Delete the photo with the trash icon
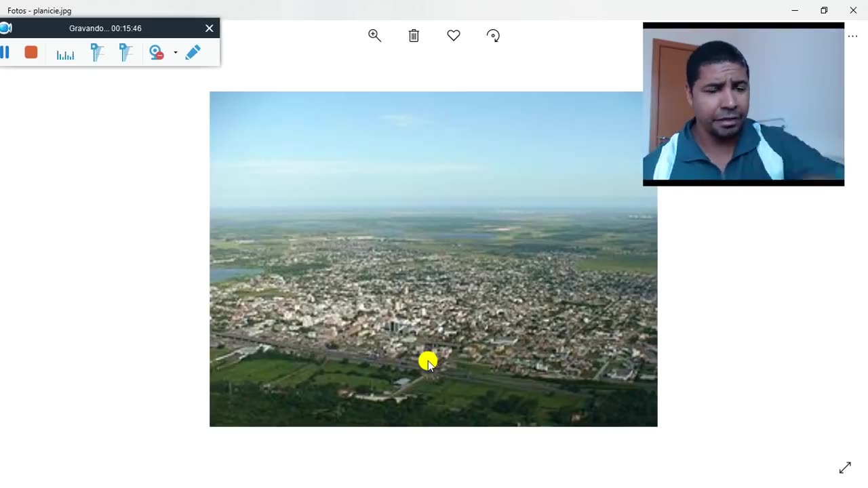 click(x=414, y=36)
